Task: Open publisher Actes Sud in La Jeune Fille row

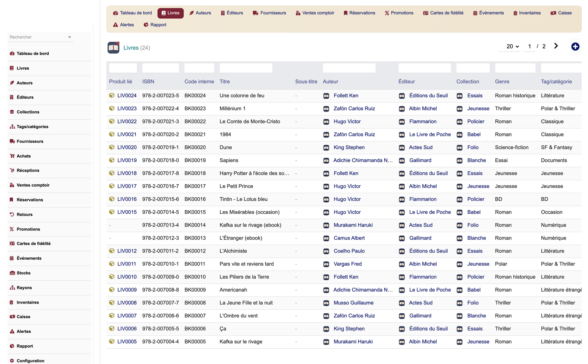Action: click(421, 303)
